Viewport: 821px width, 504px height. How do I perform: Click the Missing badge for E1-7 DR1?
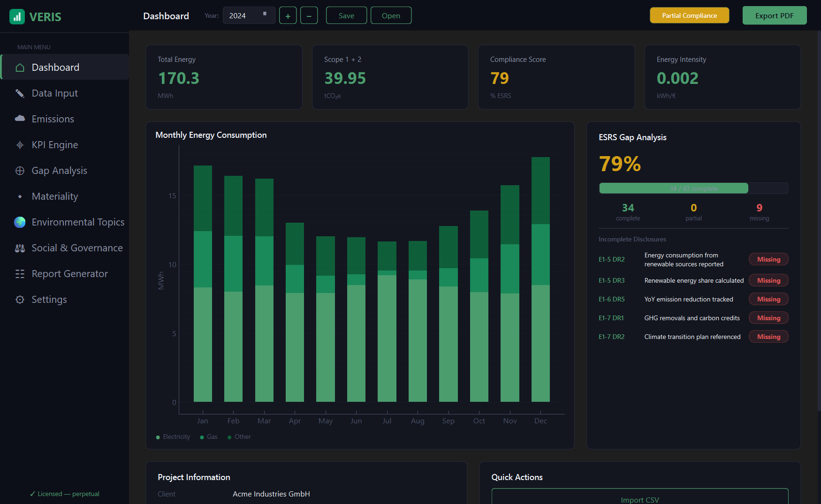click(x=768, y=318)
